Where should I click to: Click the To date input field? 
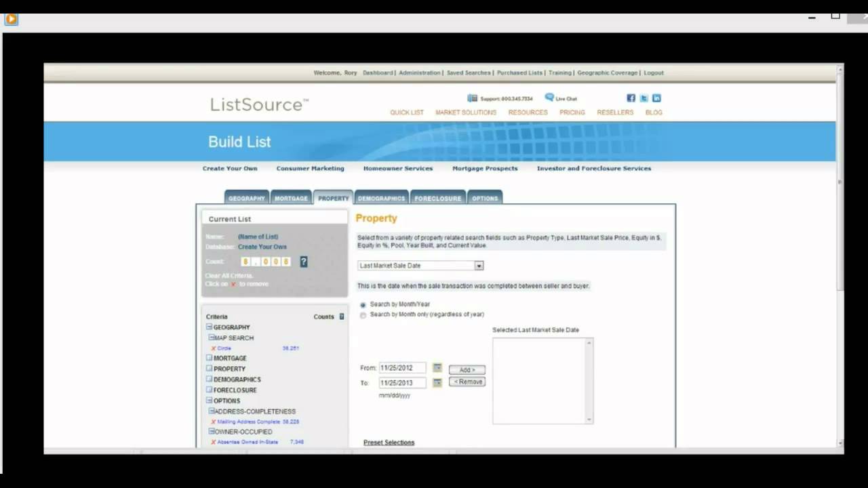point(403,383)
